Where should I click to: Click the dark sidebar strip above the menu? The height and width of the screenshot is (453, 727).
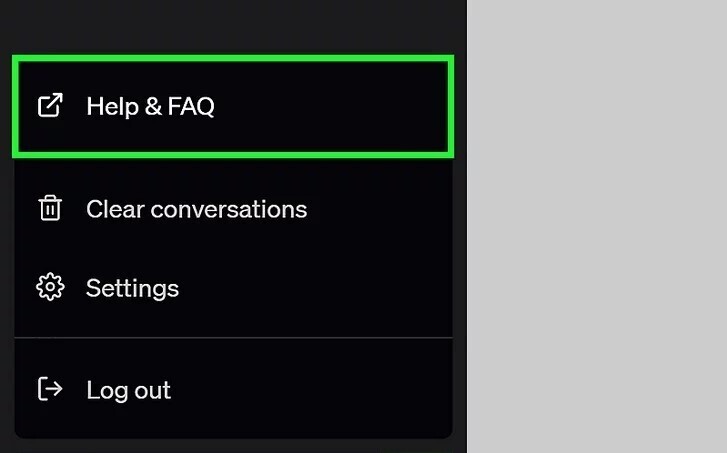[232, 25]
